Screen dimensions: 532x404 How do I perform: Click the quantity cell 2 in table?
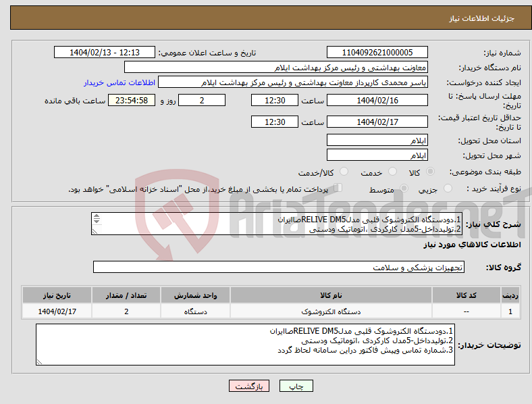pos(126,311)
